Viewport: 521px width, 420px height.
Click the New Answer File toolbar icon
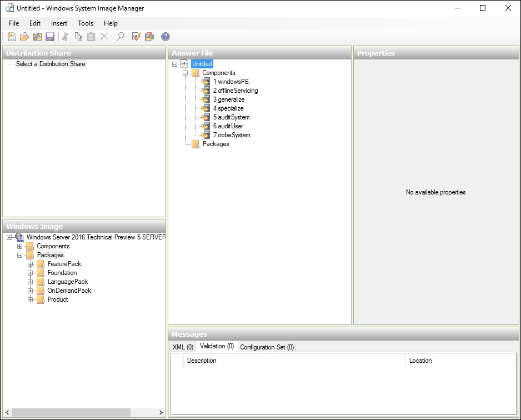point(11,37)
